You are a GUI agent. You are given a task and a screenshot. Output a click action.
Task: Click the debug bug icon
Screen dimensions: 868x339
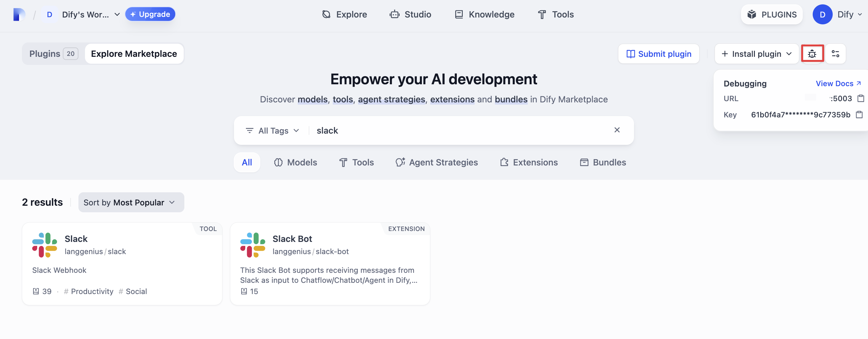[812, 54]
